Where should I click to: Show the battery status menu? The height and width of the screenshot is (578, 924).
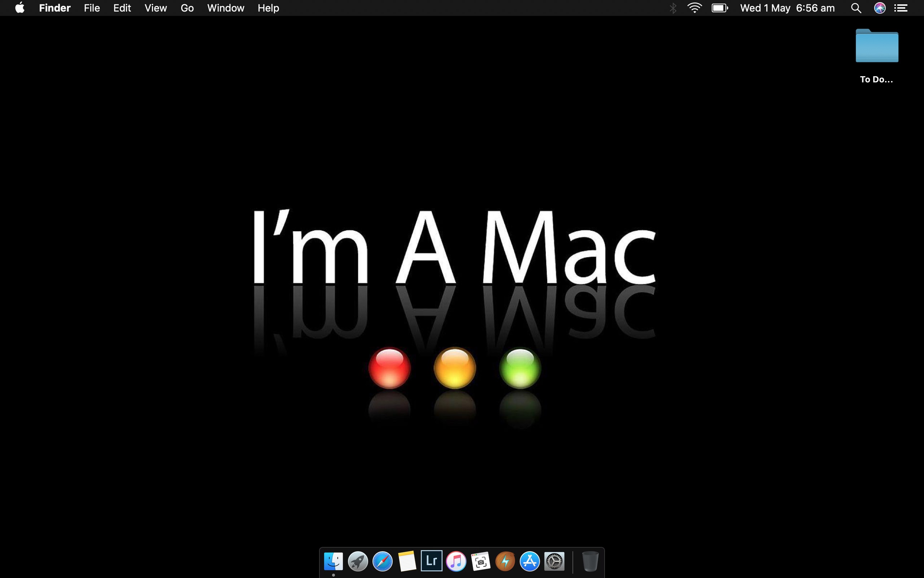[x=720, y=8]
